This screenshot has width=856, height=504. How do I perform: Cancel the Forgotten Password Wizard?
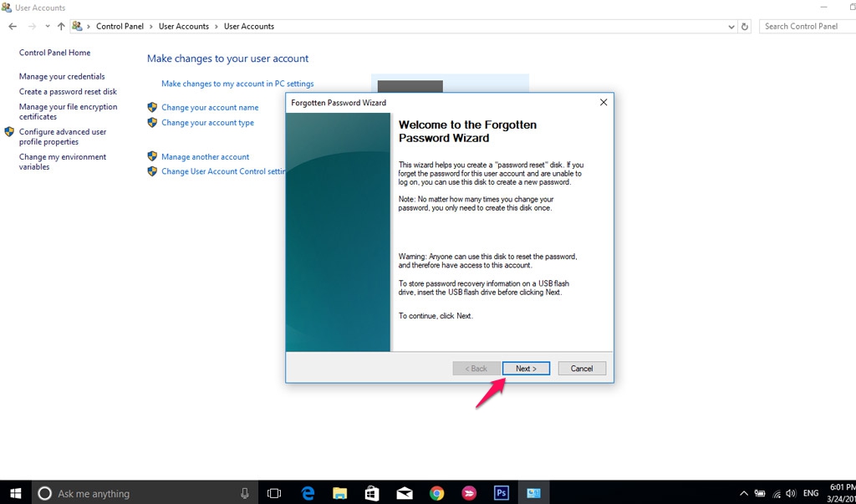click(x=581, y=369)
